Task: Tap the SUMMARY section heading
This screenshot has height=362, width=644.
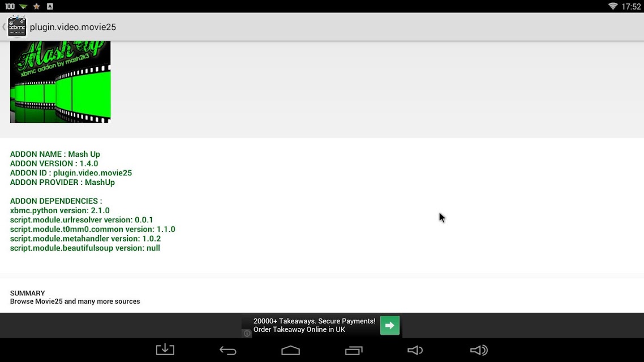Action: pos(28,293)
